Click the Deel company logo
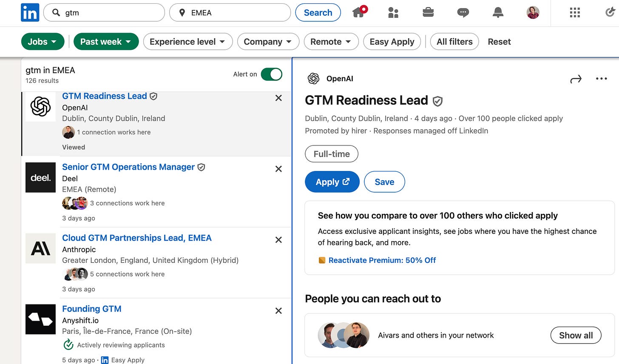Screen dimensions: 619x364 [40, 177]
